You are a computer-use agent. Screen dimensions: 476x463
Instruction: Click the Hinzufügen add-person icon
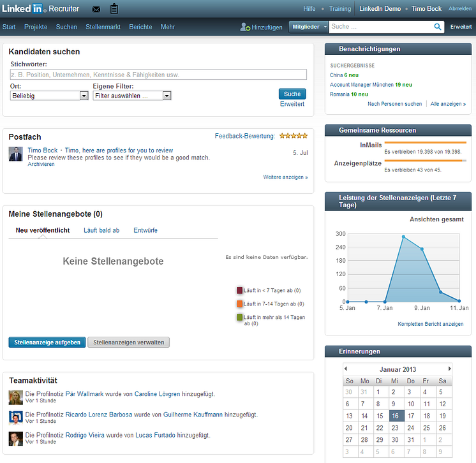(245, 27)
